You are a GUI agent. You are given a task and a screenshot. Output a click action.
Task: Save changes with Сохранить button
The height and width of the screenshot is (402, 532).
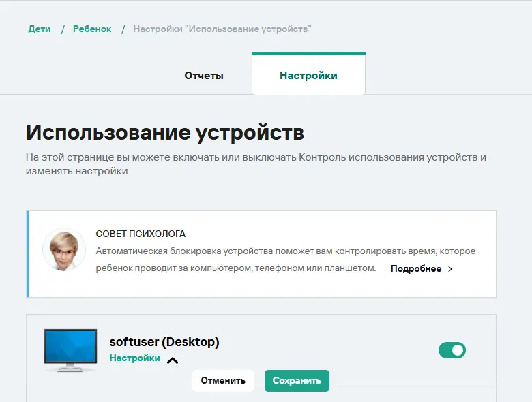[x=297, y=381]
